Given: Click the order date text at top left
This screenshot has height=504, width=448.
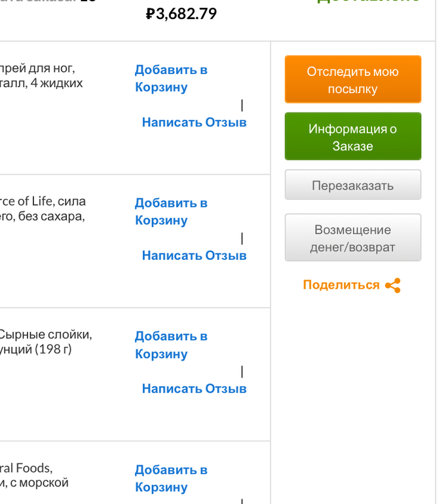Looking at the screenshot, I should [52, 2].
